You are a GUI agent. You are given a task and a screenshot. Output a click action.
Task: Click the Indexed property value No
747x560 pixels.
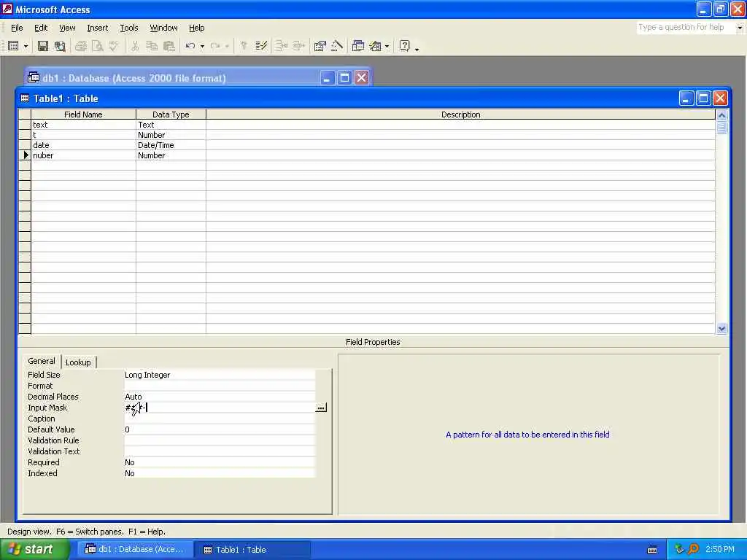coord(219,473)
